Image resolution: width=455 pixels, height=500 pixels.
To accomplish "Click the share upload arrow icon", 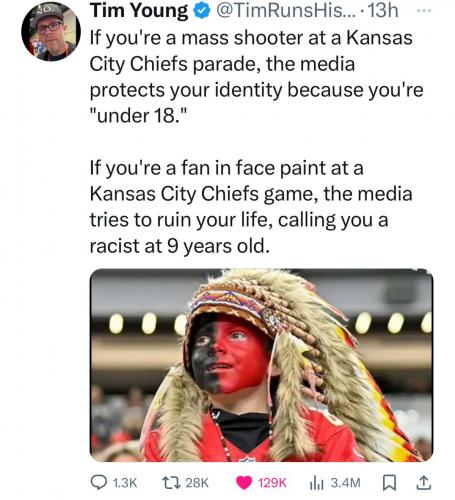I will 424,482.
